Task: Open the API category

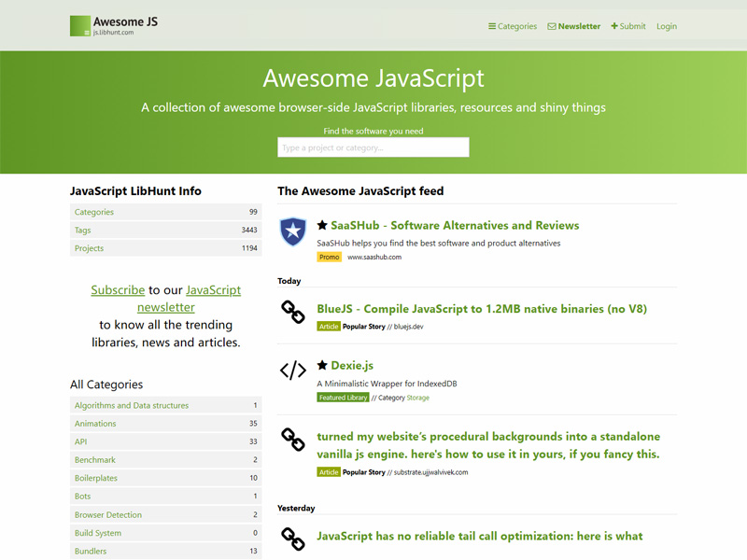Action: coord(166,441)
